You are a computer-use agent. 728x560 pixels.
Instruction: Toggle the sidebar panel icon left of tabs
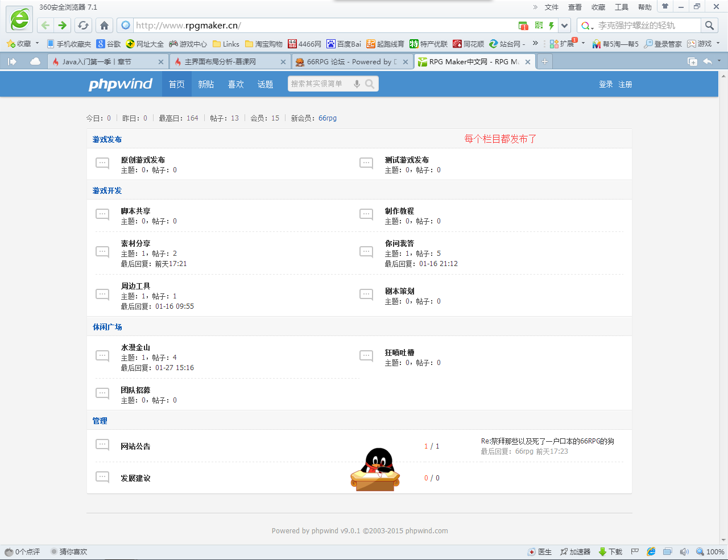(x=12, y=61)
